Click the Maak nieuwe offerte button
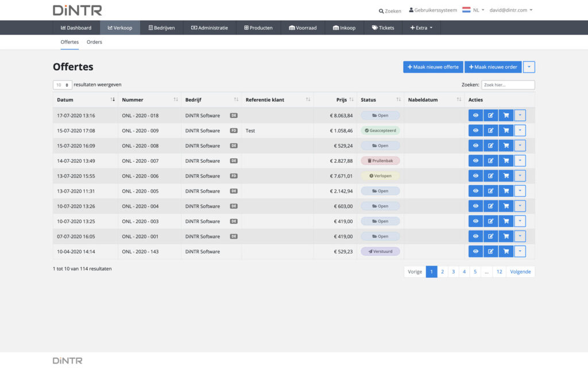Viewport: 588px width, 368px height. [433, 67]
